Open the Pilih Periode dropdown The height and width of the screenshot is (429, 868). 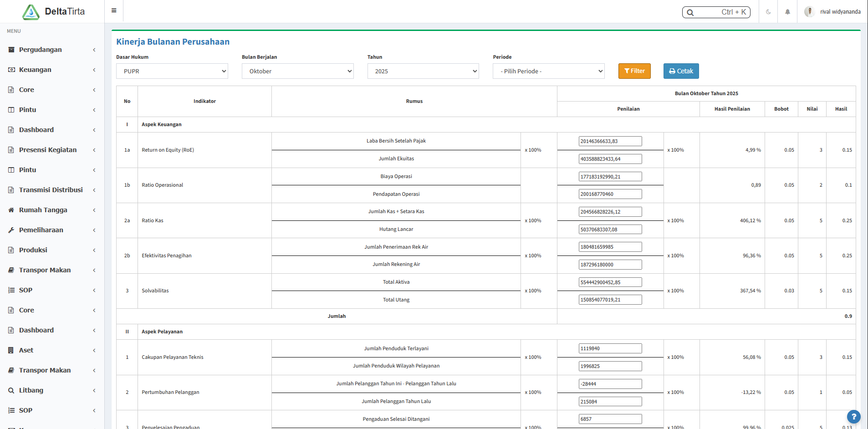click(x=548, y=71)
